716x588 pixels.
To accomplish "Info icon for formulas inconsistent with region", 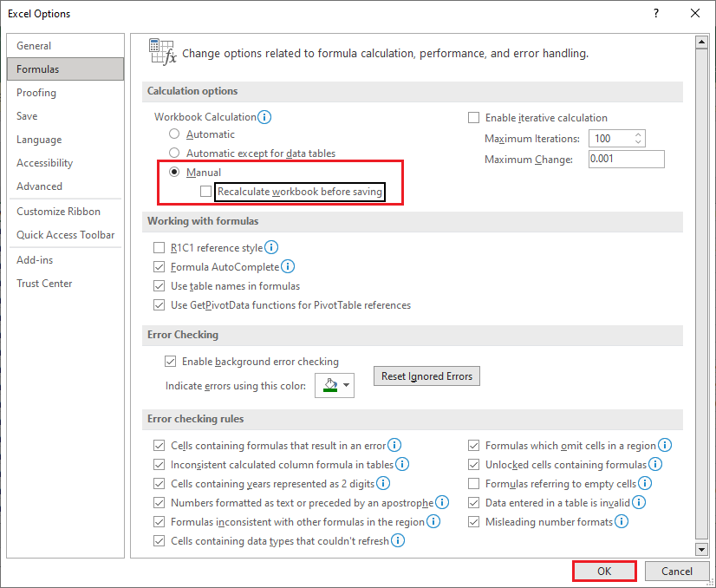I will [433, 521].
